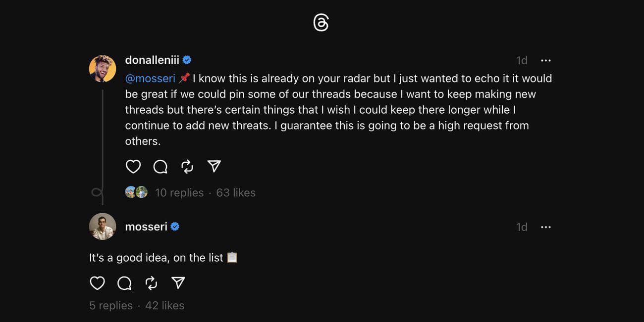Show who gave the 42 likes
Viewport: 644px width, 322px height.
coord(164,306)
